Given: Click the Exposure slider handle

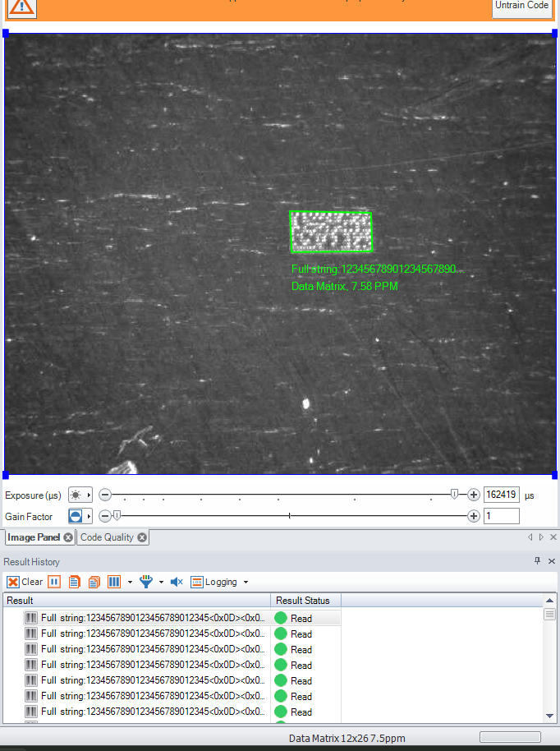Looking at the screenshot, I should (454, 494).
